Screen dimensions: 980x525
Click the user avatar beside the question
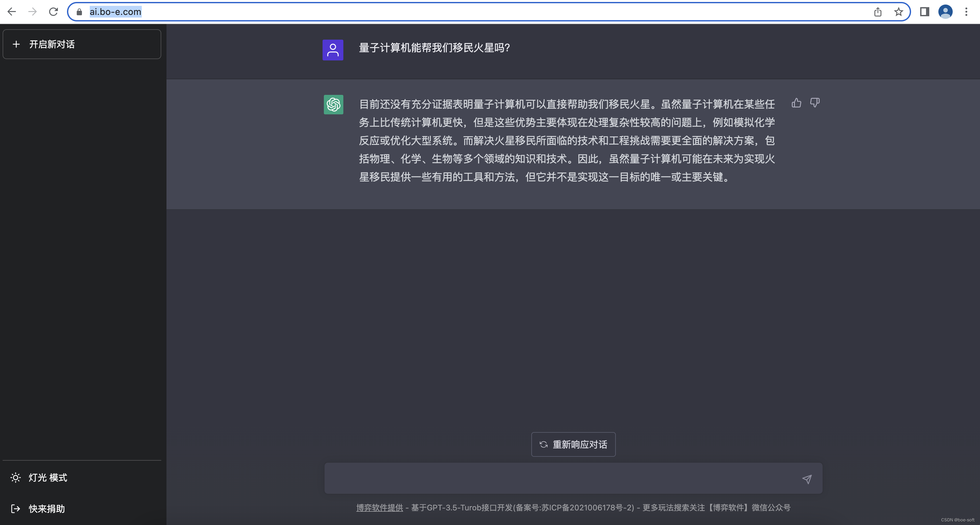point(333,50)
